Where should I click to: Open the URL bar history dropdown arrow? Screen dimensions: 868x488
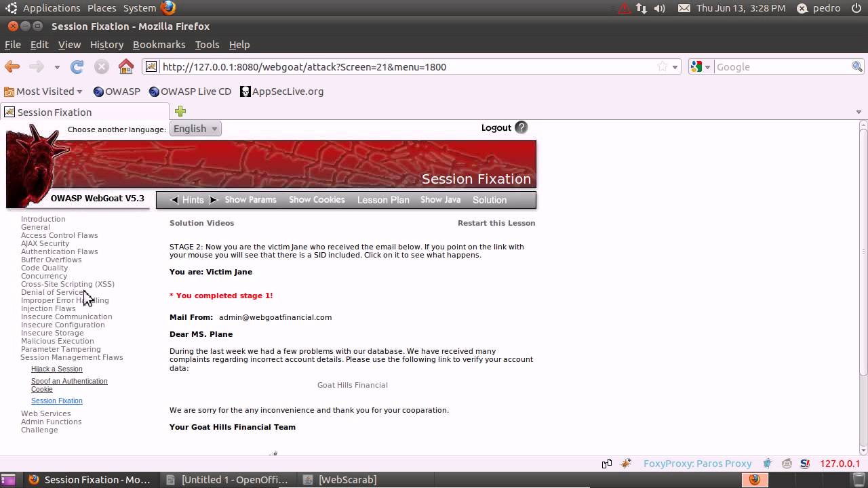coord(675,66)
